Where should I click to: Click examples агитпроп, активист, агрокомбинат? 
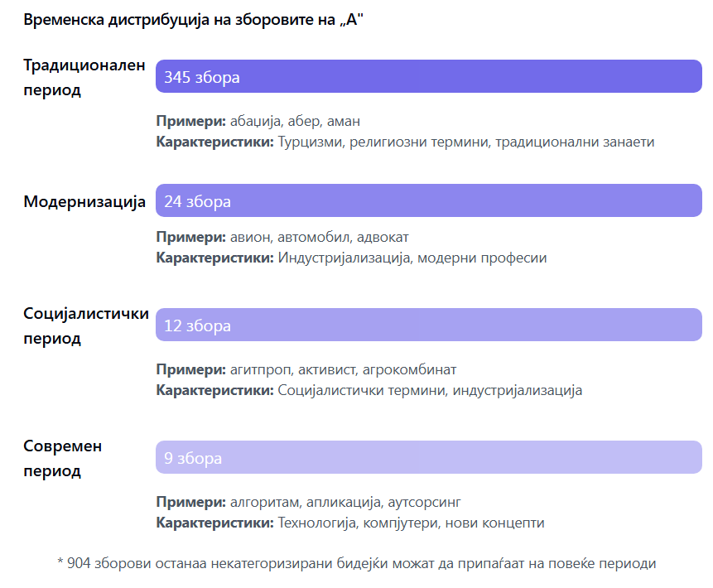pos(306,369)
